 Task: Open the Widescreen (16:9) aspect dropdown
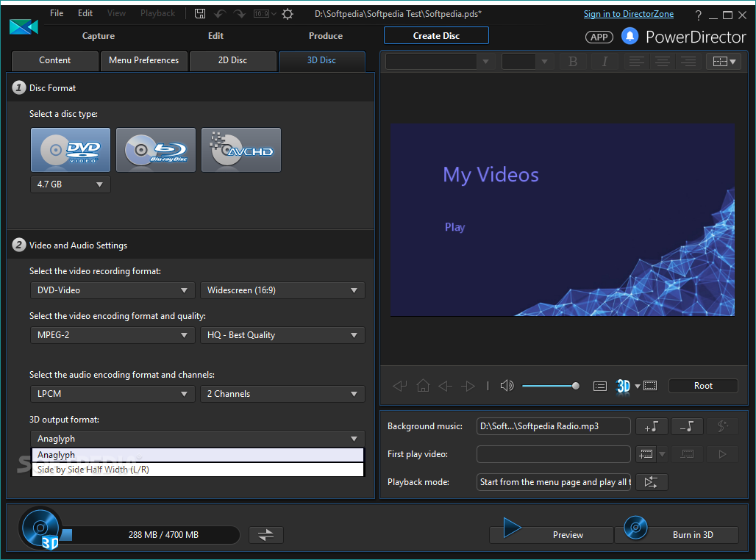[x=282, y=290]
